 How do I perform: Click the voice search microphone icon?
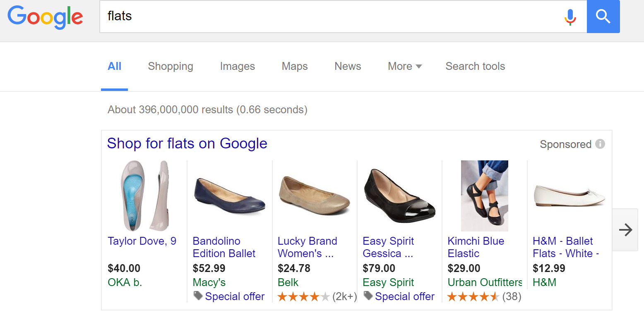coord(570,17)
